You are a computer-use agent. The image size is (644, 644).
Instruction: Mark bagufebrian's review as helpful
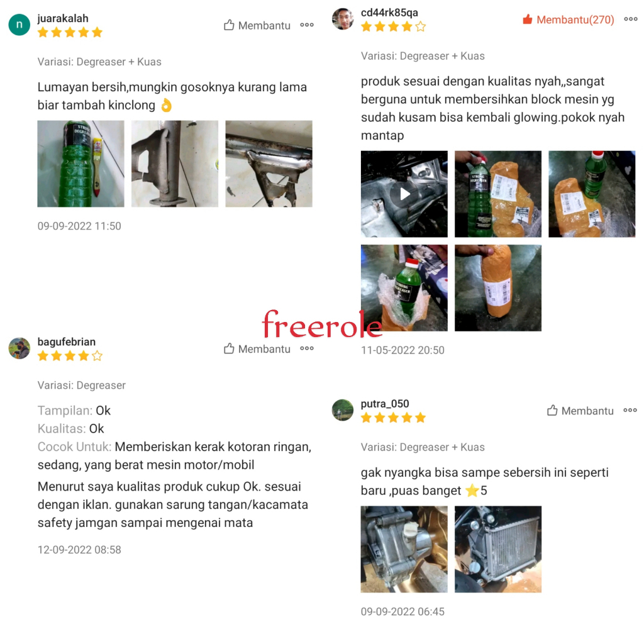click(257, 348)
